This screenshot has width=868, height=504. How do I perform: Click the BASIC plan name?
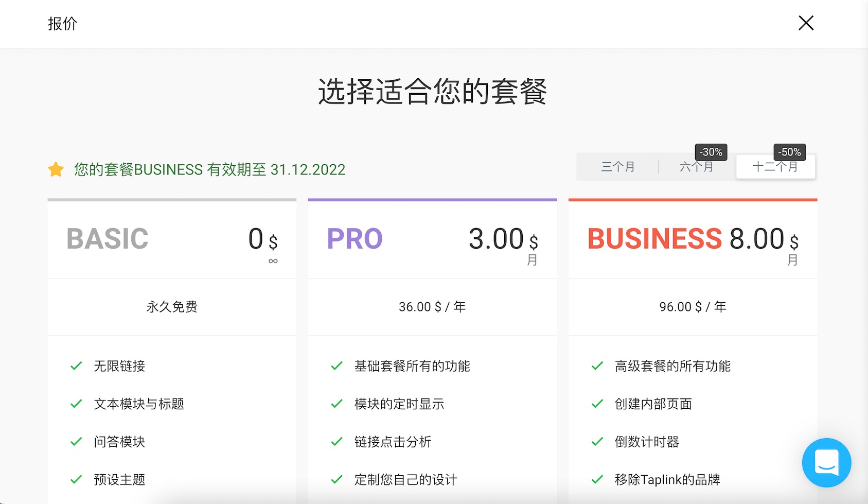[108, 239]
